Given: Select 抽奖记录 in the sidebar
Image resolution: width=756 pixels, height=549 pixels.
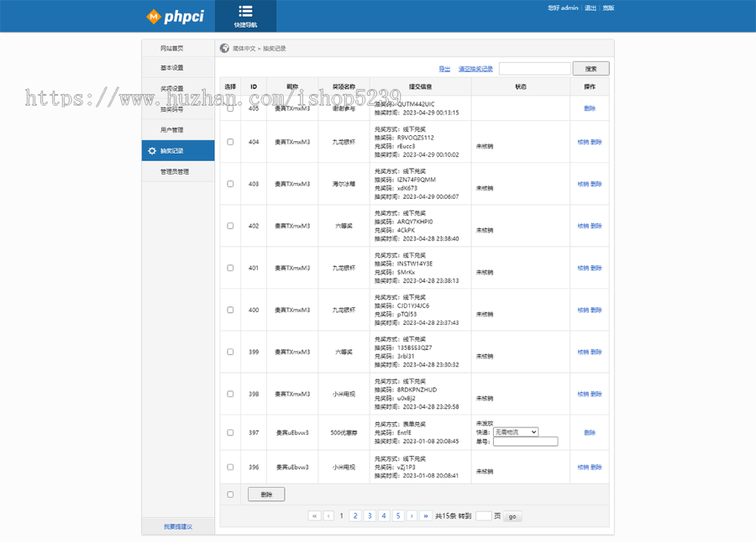Looking at the screenshot, I should (x=178, y=151).
